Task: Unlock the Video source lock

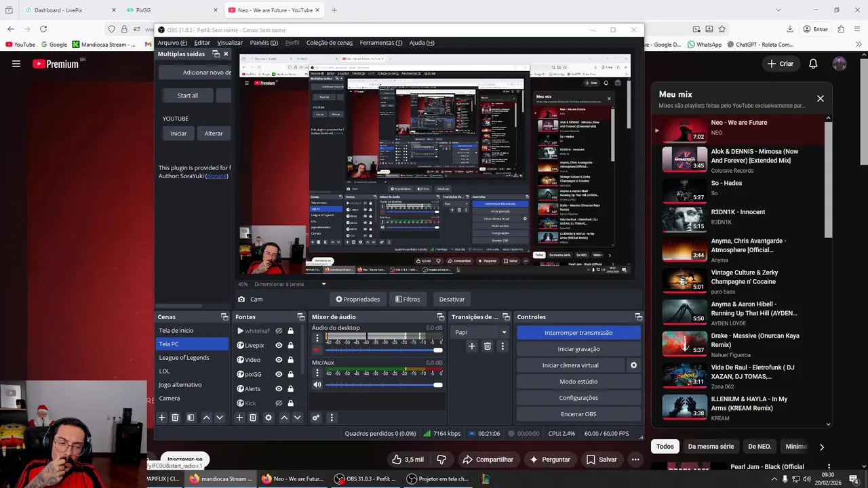Action: pos(290,360)
